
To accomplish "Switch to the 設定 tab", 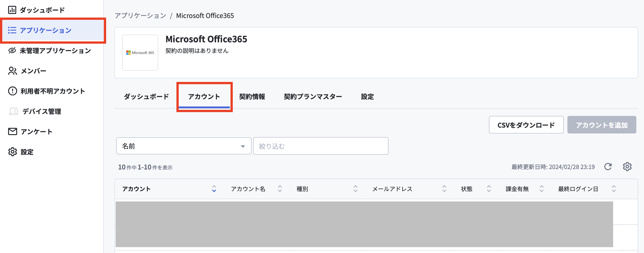I will coord(367,97).
